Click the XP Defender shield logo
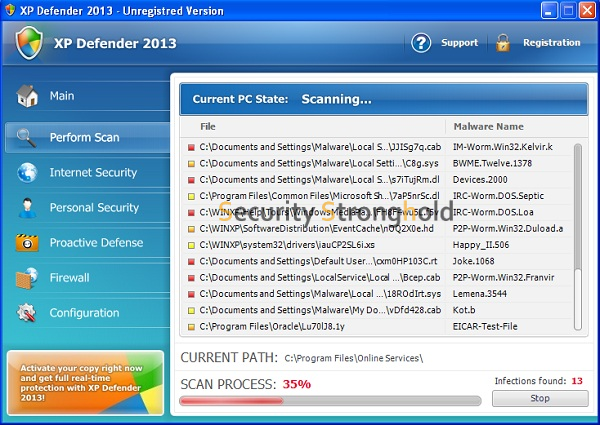 click(x=29, y=43)
